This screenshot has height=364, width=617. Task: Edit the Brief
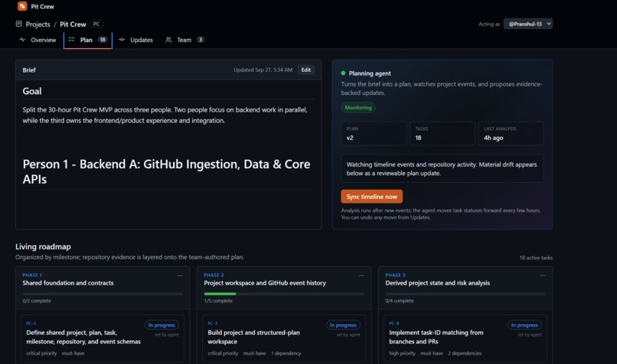click(305, 70)
